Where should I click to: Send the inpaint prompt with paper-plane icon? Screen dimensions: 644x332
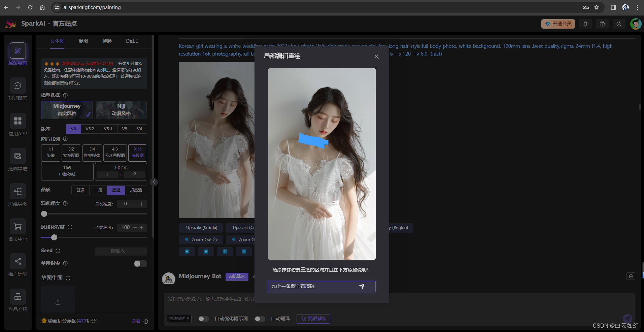pyautogui.click(x=362, y=287)
